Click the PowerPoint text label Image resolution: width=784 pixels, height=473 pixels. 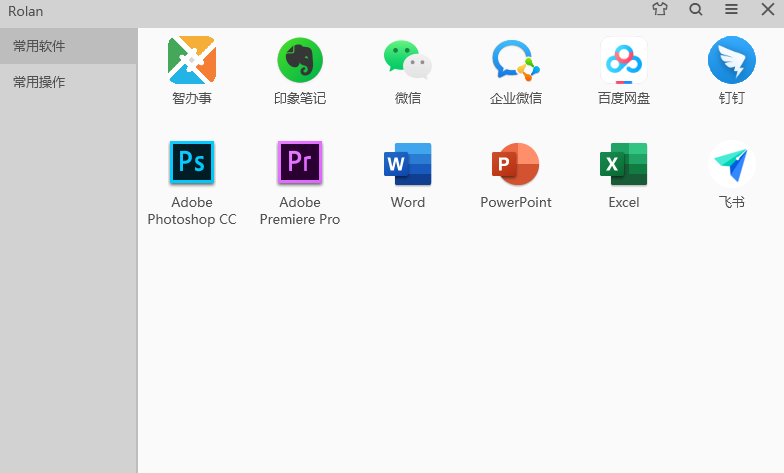point(516,202)
